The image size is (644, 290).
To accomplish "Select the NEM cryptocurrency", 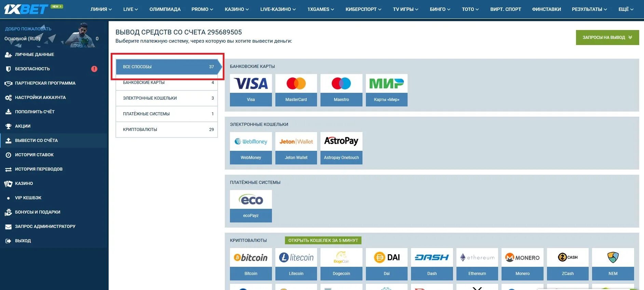I will click(613, 264).
